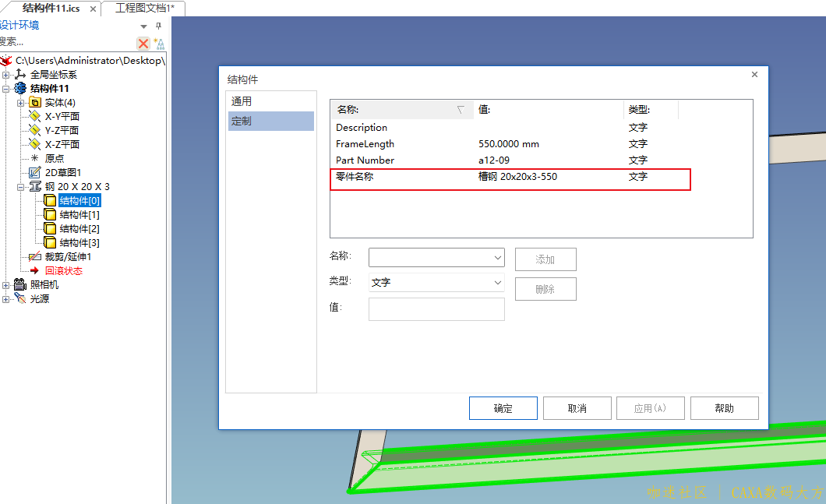Viewport: 826px width, 504px height.
Task: Switch to the 工程图文档1* tab
Action: tap(144, 9)
